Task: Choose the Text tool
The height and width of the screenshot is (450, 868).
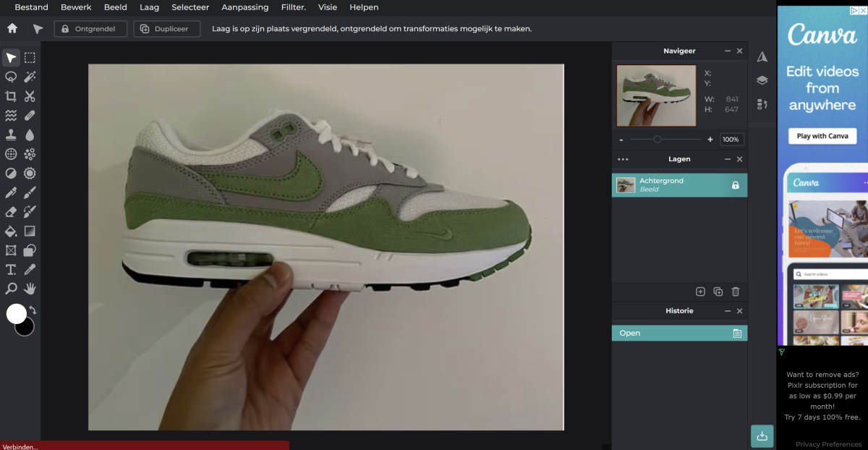Action: 11,270
